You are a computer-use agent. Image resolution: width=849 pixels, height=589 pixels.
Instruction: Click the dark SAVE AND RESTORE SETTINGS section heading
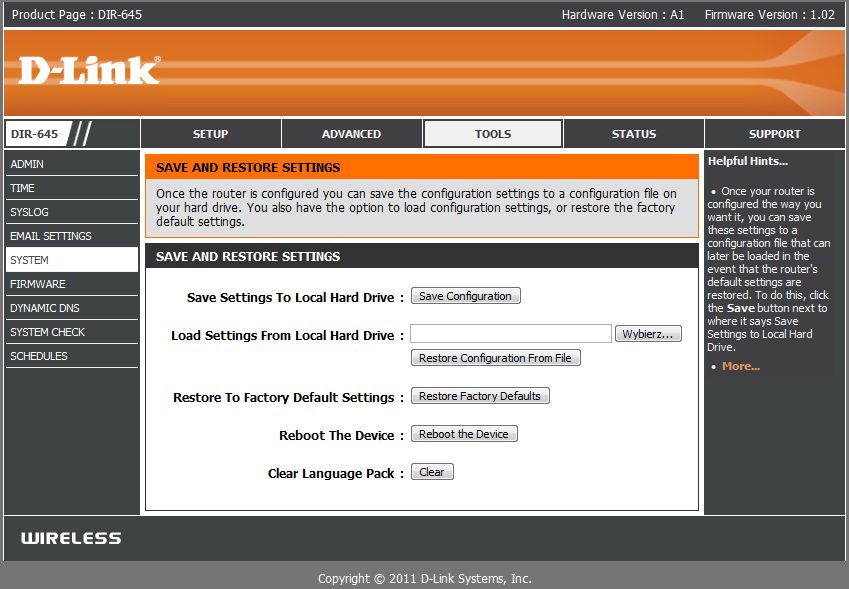(x=248, y=257)
